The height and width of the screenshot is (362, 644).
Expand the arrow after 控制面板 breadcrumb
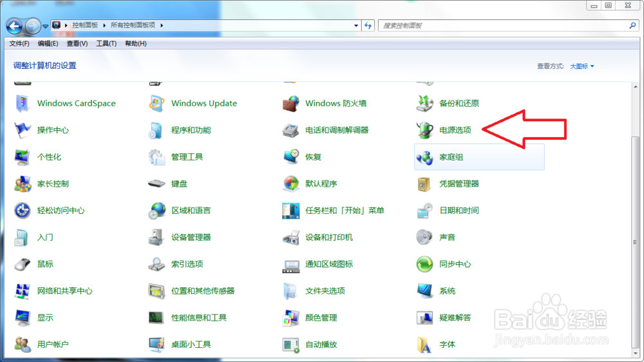(104, 26)
